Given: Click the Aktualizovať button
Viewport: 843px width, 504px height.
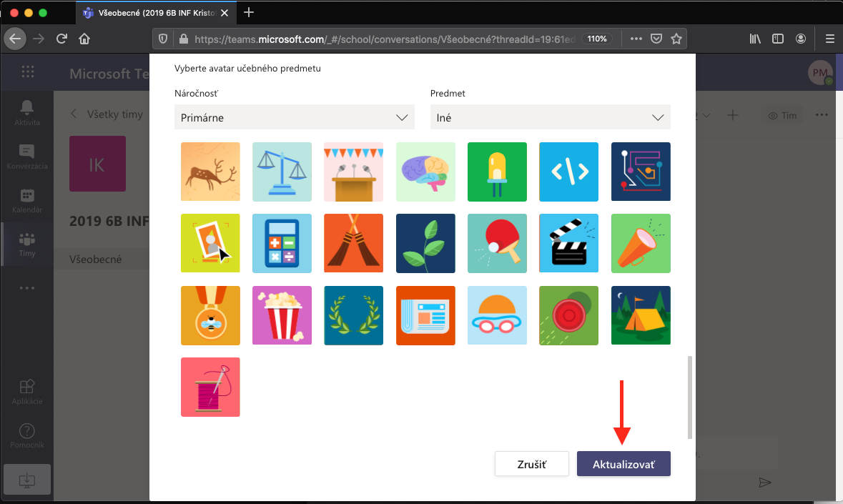Looking at the screenshot, I should point(623,464).
